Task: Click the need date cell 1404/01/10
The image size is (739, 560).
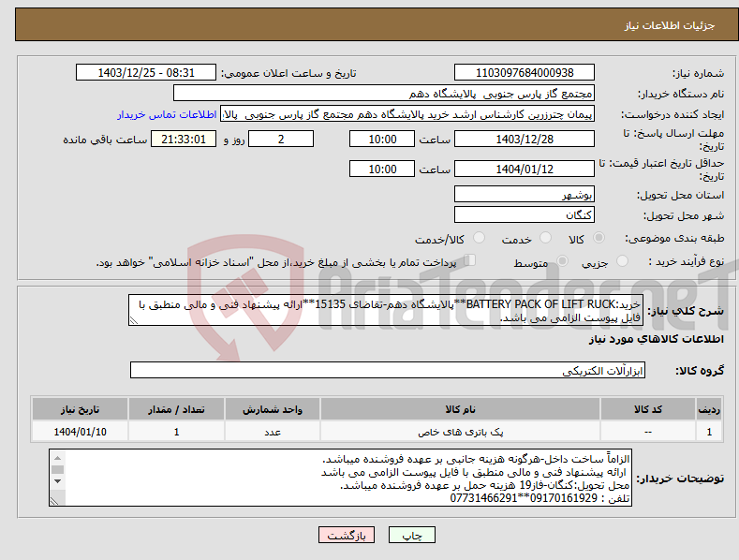Action: (80, 432)
